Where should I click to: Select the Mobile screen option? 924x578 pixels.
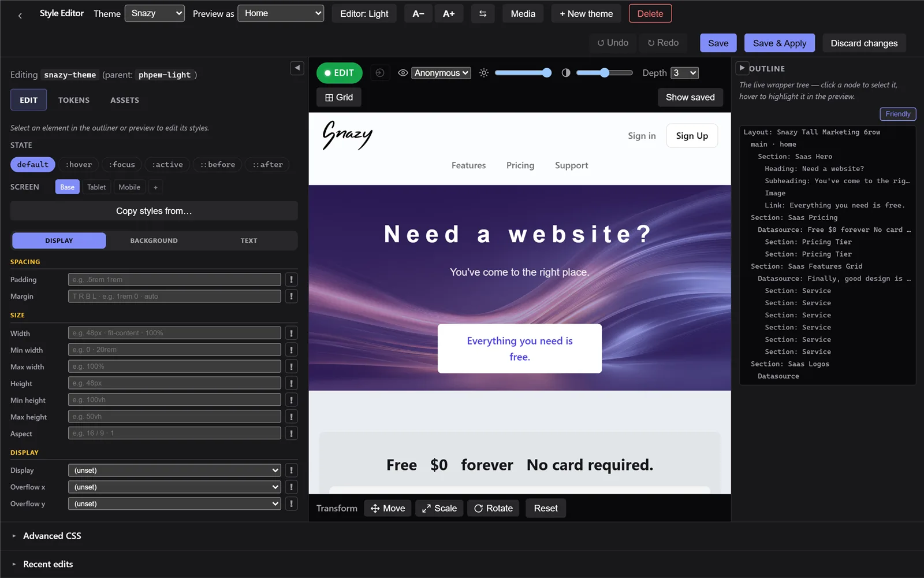point(129,187)
